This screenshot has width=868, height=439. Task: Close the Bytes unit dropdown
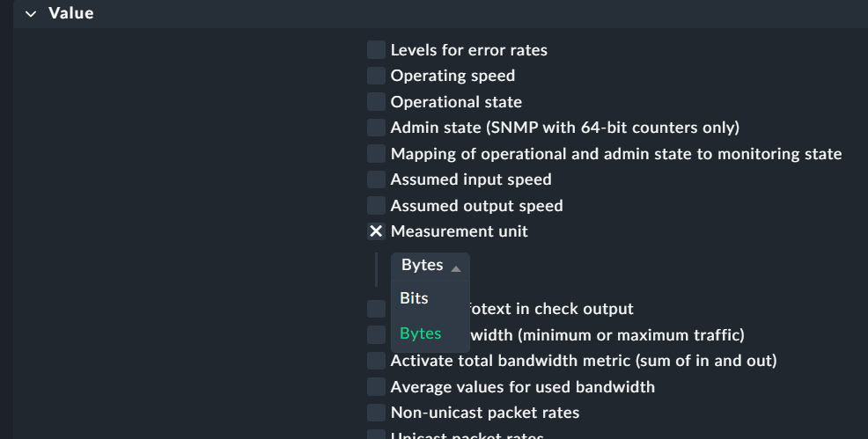click(x=430, y=266)
